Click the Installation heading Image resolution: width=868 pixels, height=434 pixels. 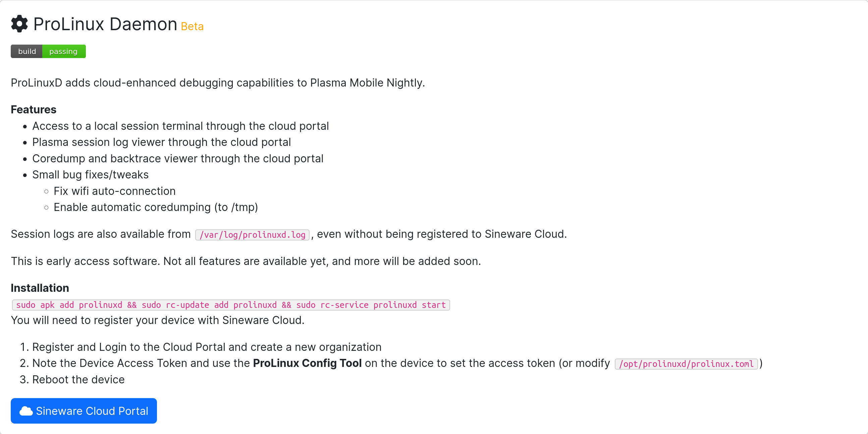point(40,288)
